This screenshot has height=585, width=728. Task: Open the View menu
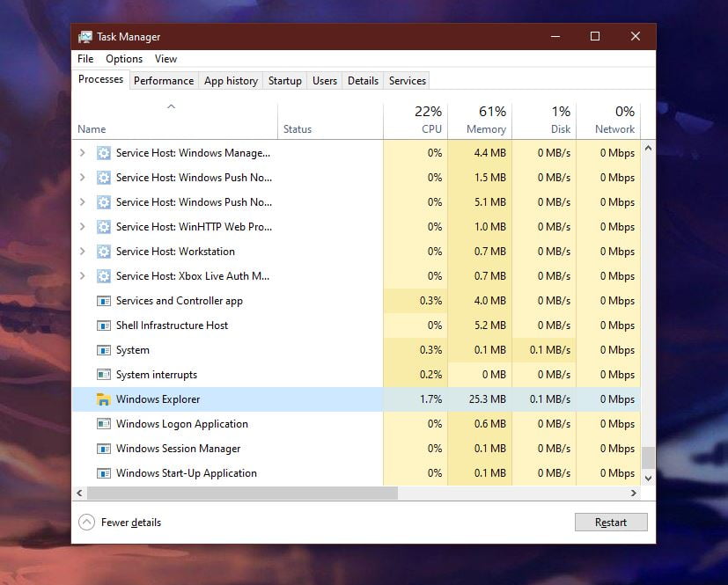165,59
